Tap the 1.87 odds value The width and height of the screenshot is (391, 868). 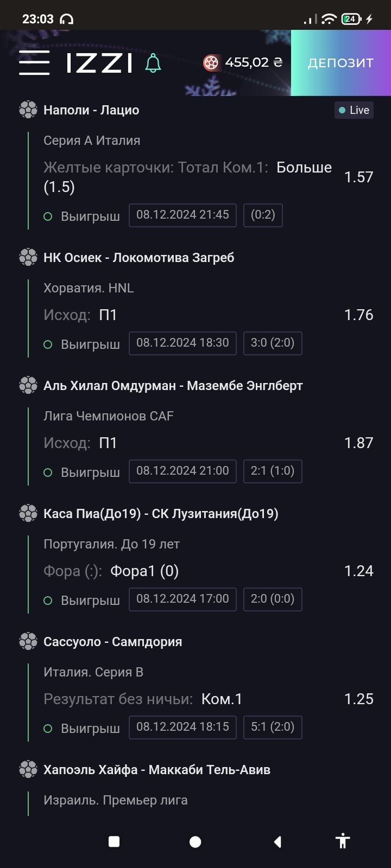358,443
